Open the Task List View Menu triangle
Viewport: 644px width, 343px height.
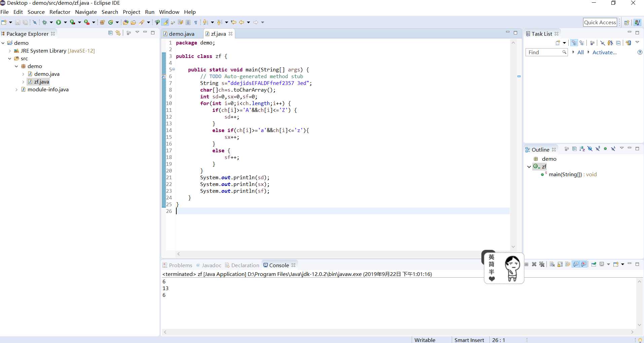(x=637, y=42)
